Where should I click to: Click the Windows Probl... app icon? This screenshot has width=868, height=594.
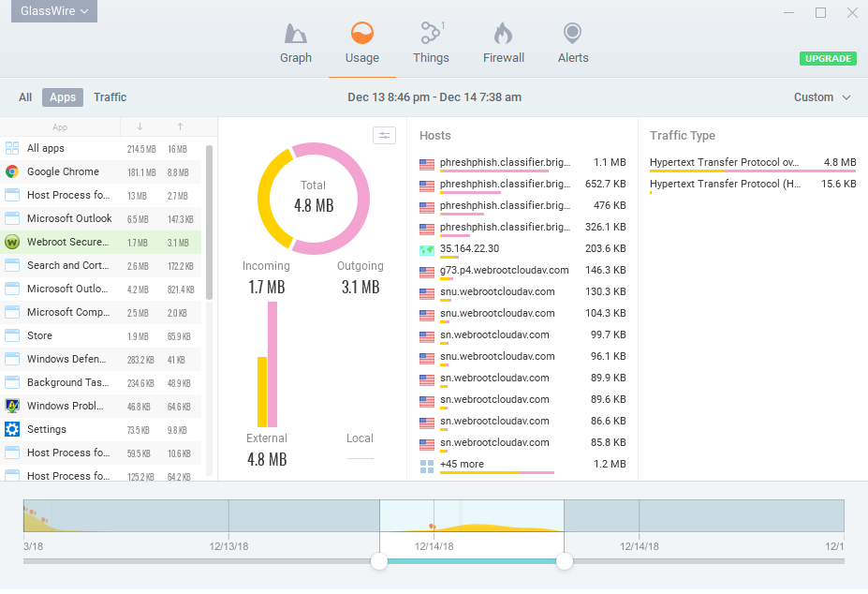click(11, 407)
